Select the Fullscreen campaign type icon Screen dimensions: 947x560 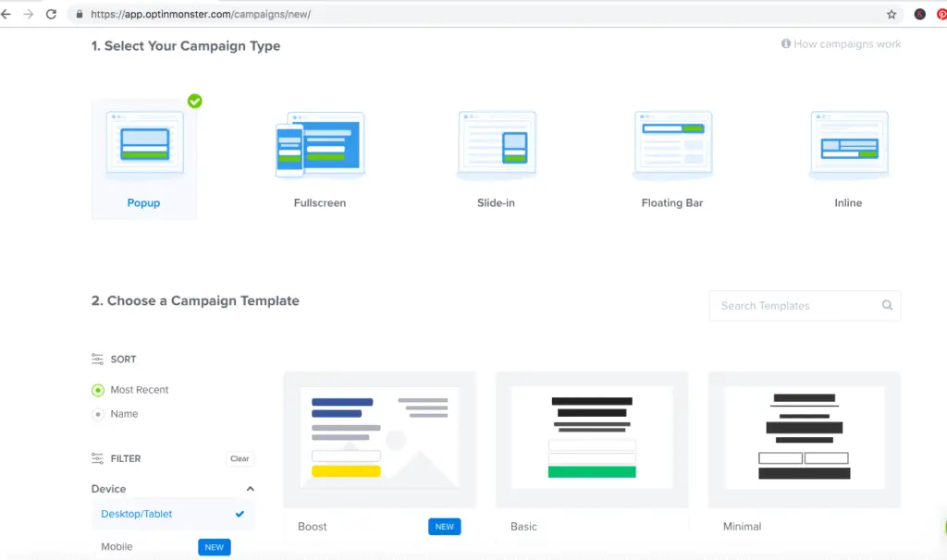320,144
